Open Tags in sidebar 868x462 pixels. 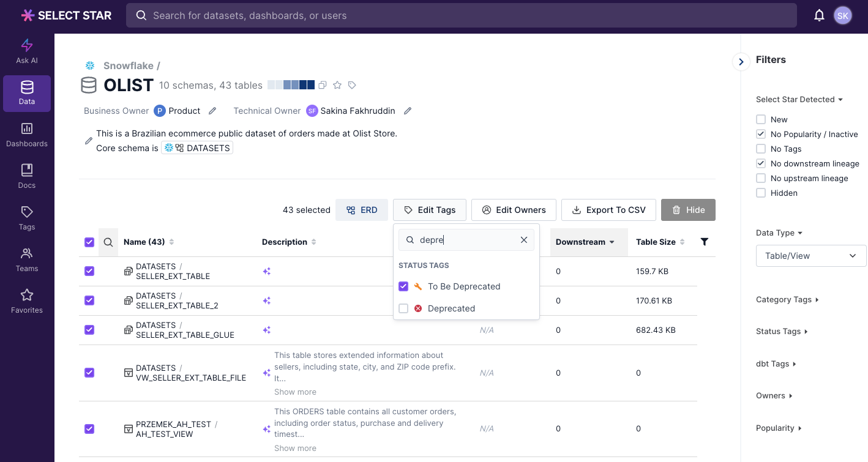click(x=27, y=218)
